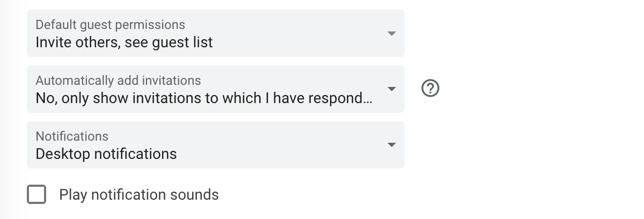The height and width of the screenshot is (219, 644).
Task: Click the 'Desktop notifications' value text
Action: [106, 154]
